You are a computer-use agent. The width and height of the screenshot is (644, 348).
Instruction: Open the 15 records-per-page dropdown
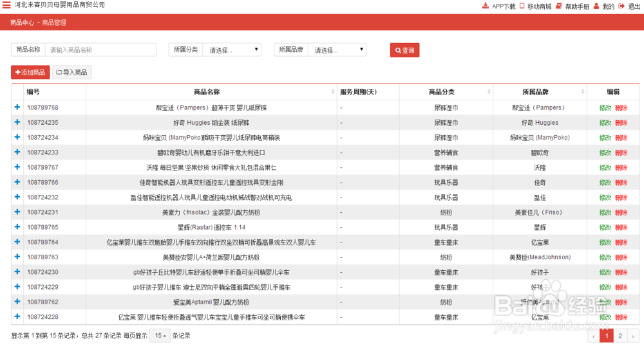tap(160, 336)
